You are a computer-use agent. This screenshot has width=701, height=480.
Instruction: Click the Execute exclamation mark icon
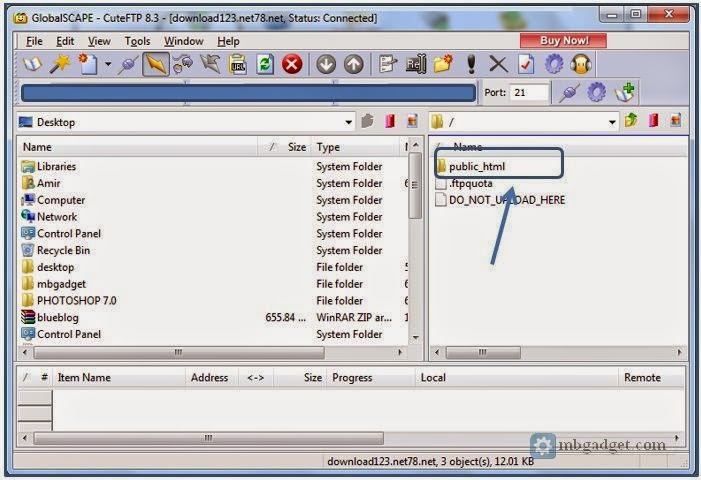(471, 64)
